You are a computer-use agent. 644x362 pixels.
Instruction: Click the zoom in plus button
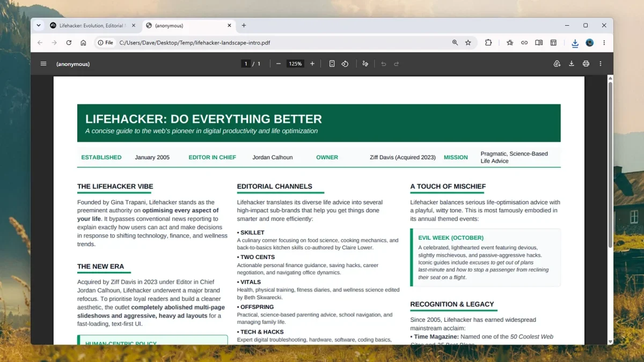coord(312,64)
